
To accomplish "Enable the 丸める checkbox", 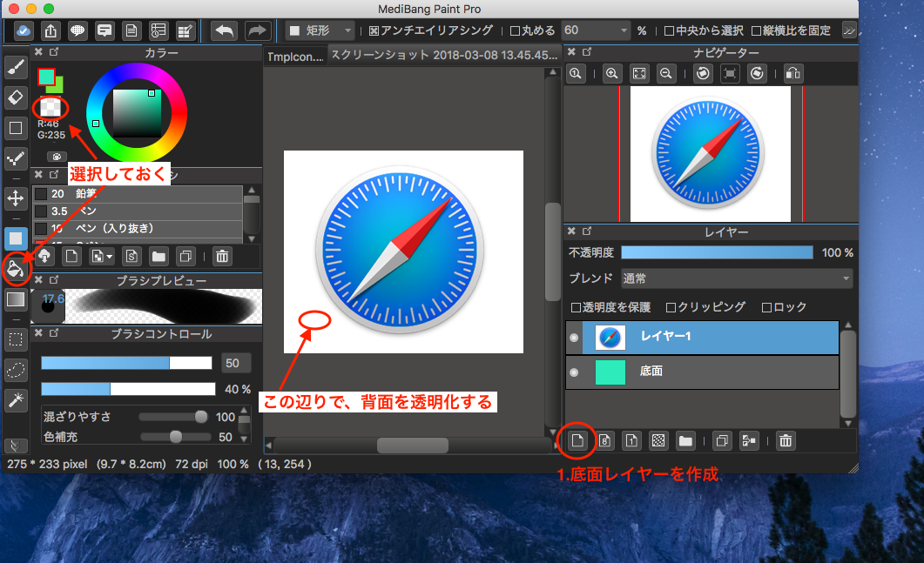I will coord(515,30).
